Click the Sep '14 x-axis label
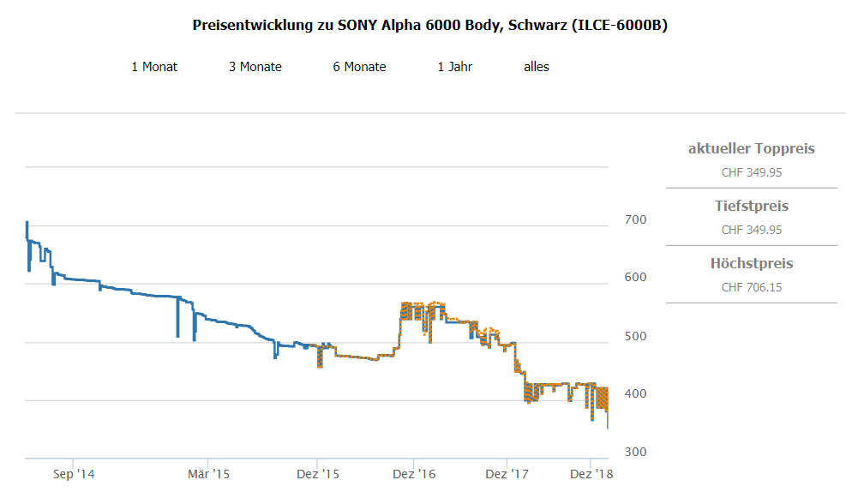The width and height of the screenshot is (852, 504). pyautogui.click(x=72, y=473)
